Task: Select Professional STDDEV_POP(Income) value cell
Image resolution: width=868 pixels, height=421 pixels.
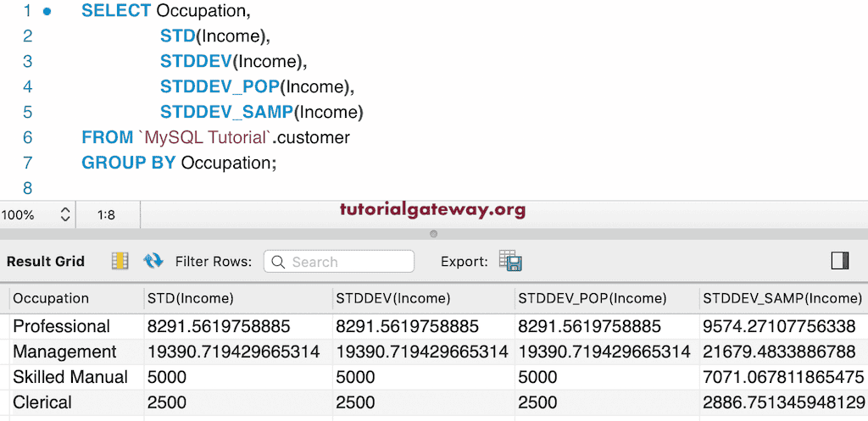Action: pos(607,326)
